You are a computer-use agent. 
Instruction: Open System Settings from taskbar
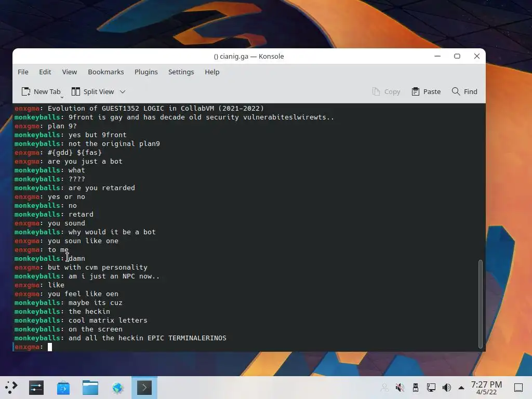(x=36, y=388)
